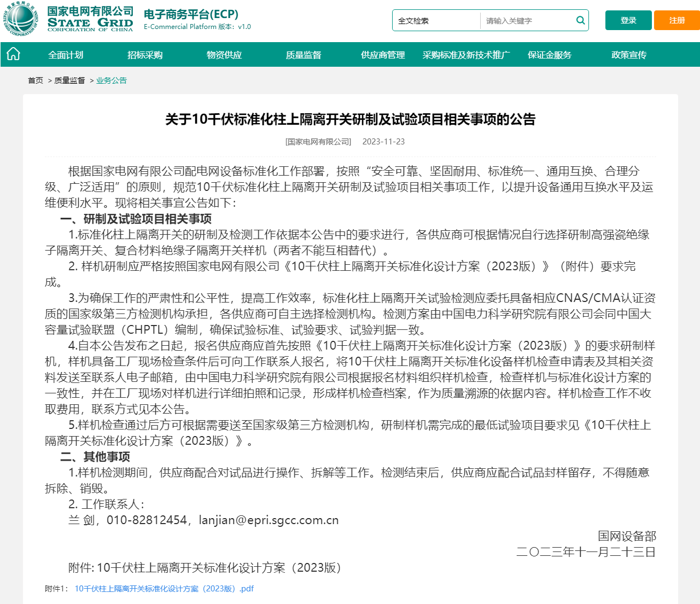This screenshot has width=700, height=604.
Task: Click the contact email lanjian@epri.sgcc.com.cn
Action: pos(267,520)
